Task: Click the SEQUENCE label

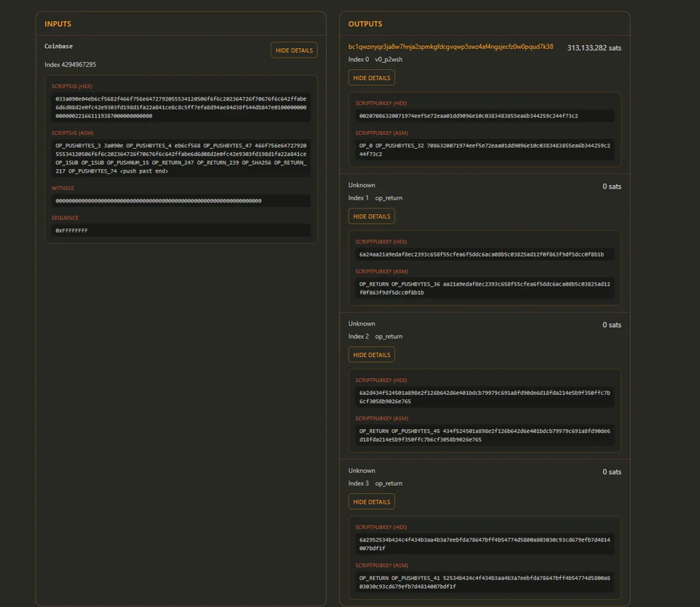Action: [x=65, y=218]
